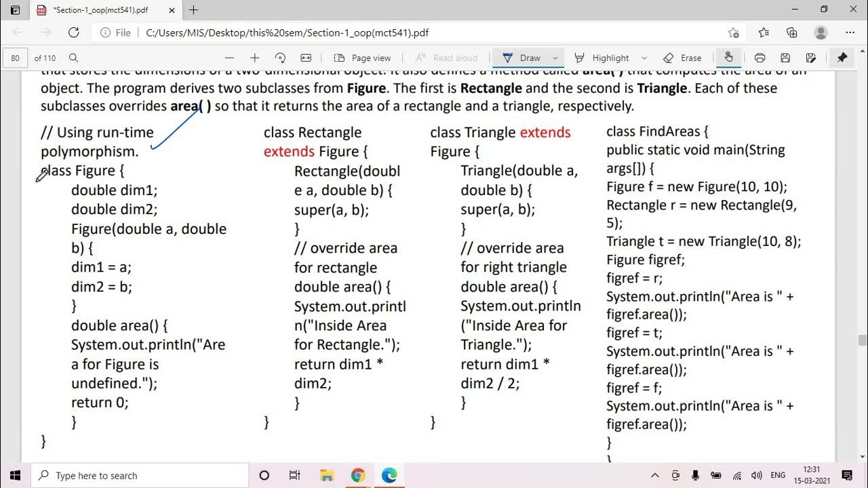Open Task View on taskbar

(294, 475)
